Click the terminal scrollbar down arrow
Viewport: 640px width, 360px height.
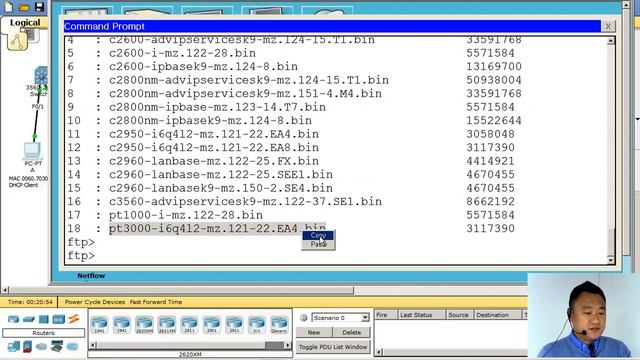coord(611,260)
